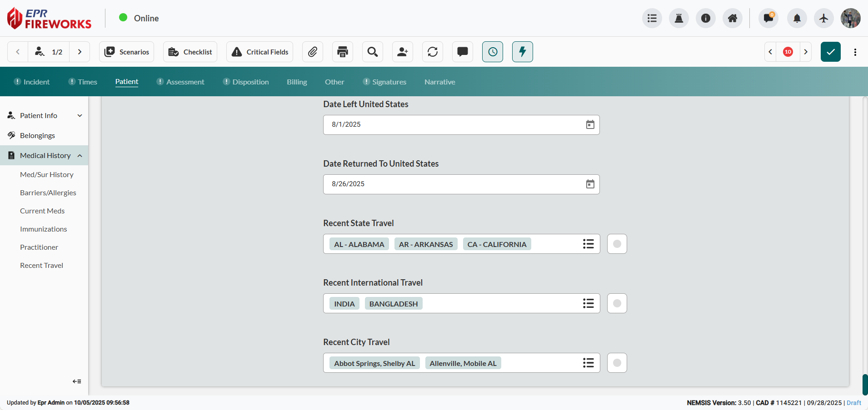Open the Narrative tab

[x=439, y=82]
